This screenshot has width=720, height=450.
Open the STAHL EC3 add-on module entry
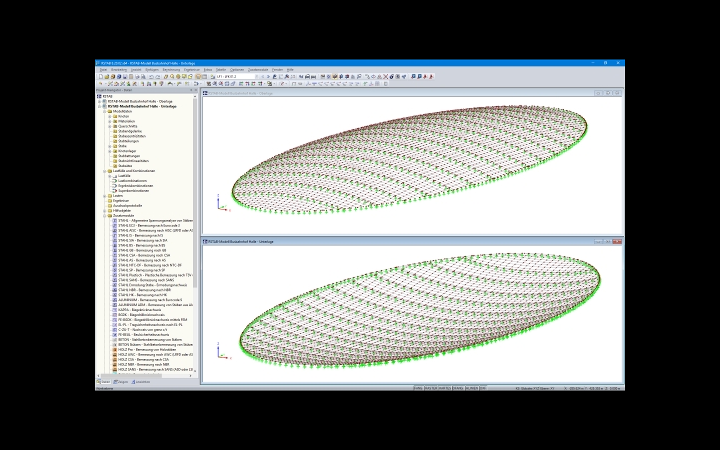point(149,225)
